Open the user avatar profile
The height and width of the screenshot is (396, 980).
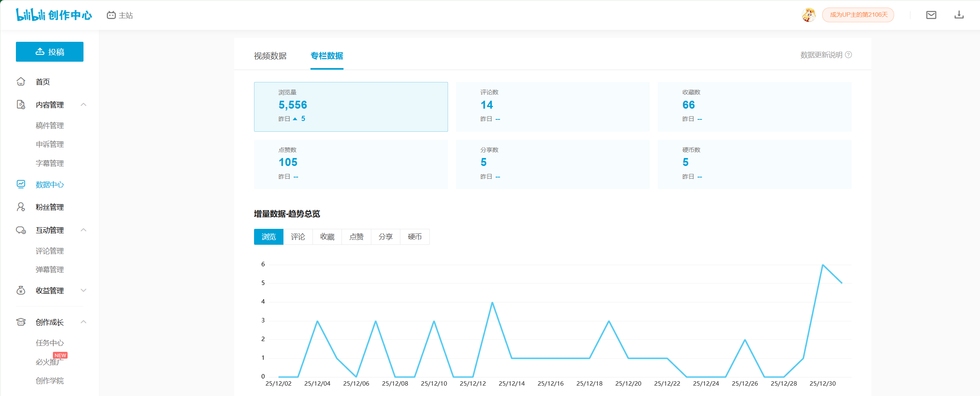809,15
